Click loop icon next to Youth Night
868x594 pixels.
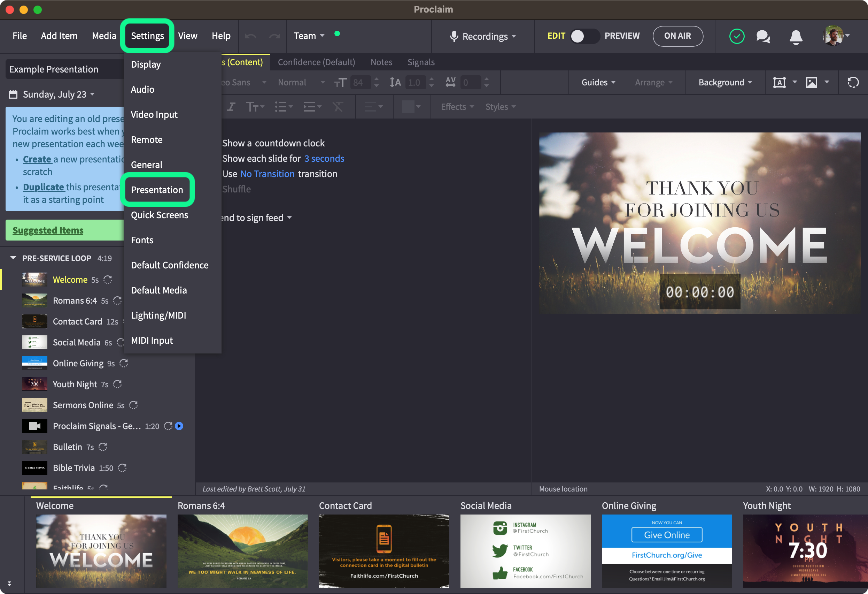(117, 384)
